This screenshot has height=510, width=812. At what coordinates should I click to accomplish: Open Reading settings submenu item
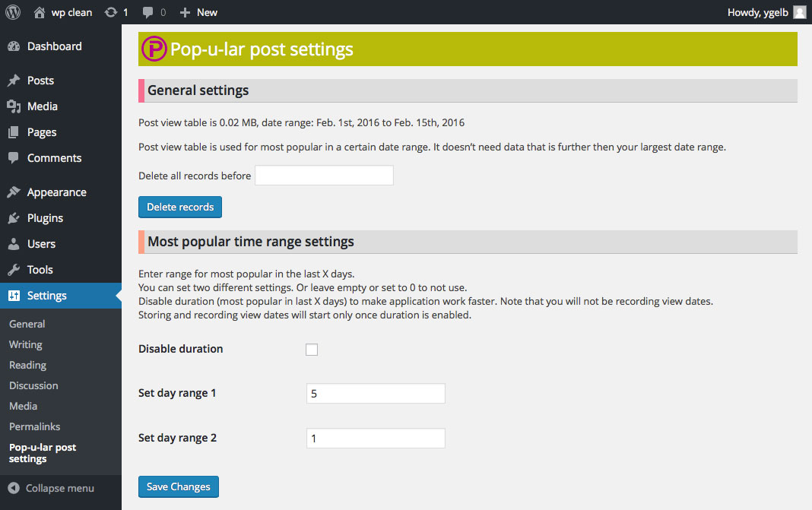point(27,365)
